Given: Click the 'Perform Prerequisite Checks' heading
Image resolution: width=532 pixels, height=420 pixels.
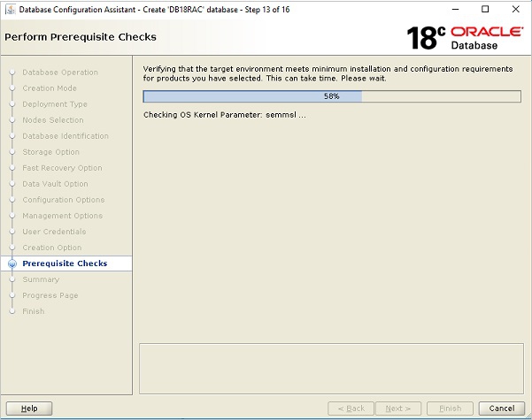Looking at the screenshot, I should pyautogui.click(x=81, y=36).
